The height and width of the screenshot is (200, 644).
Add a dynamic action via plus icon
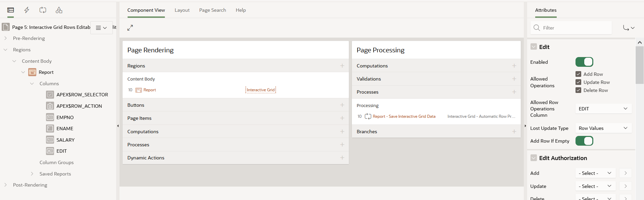click(x=342, y=158)
